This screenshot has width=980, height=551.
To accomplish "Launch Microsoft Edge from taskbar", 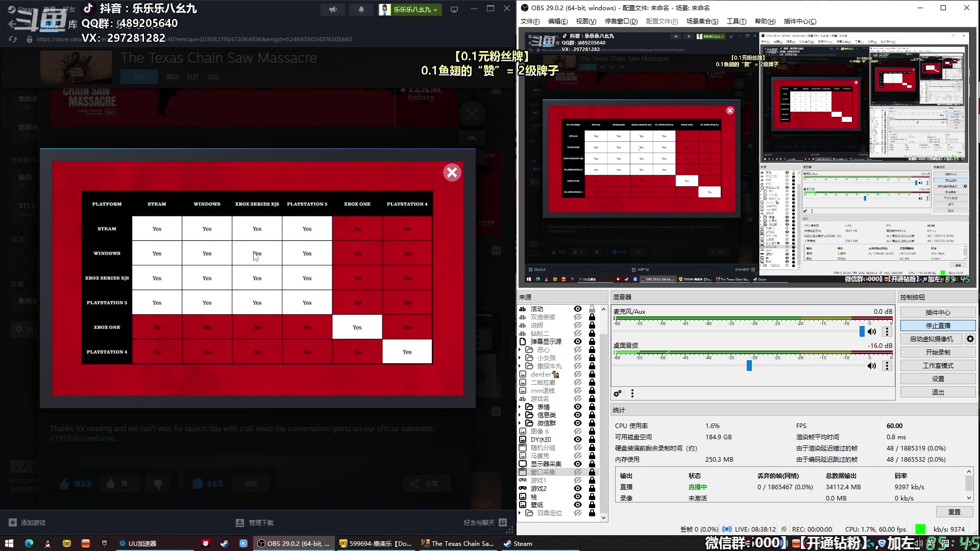I will (29, 543).
